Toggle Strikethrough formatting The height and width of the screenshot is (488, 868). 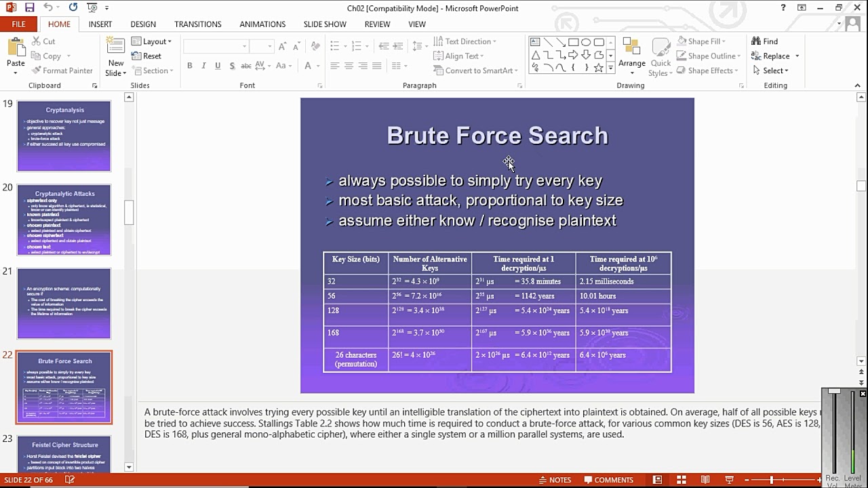tap(246, 66)
